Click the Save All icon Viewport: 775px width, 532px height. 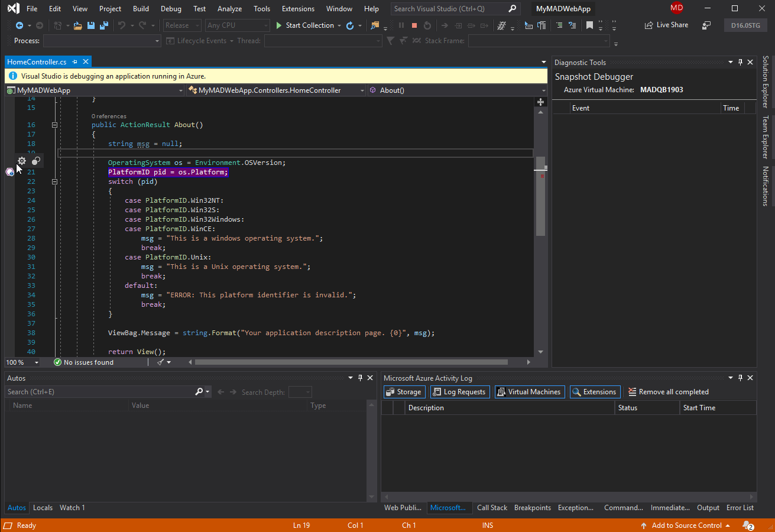pos(104,25)
